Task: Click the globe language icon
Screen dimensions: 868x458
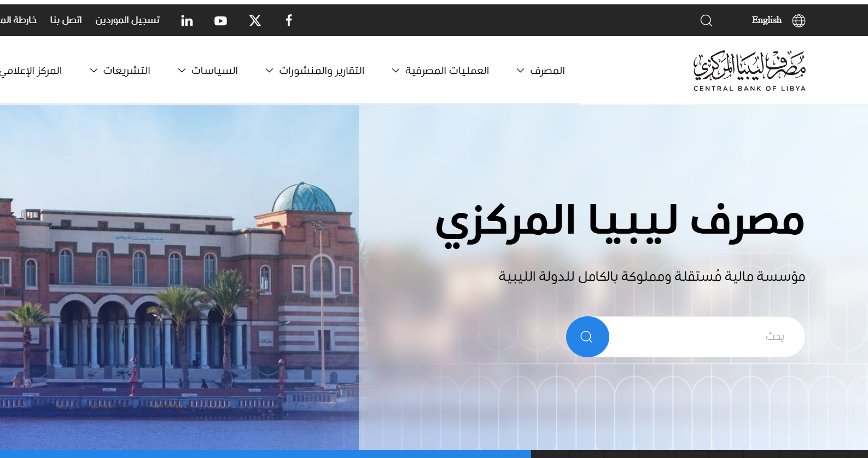Action: pyautogui.click(x=799, y=21)
